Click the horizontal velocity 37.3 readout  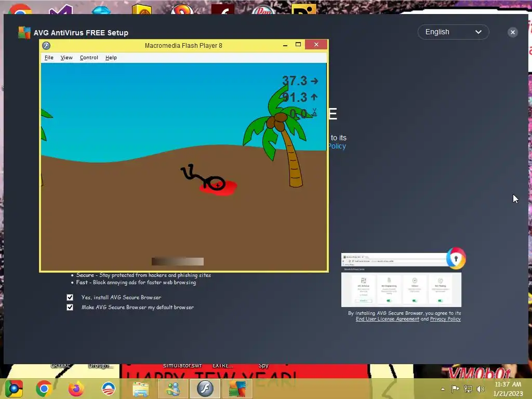pyautogui.click(x=300, y=81)
